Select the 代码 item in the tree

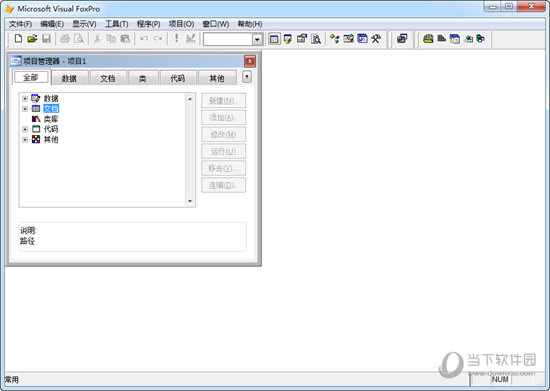(51, 129)
